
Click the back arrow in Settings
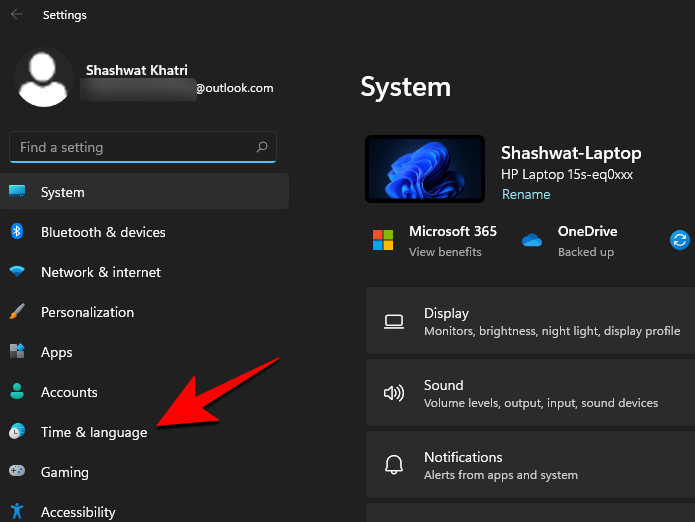click(x=17, y=15)
